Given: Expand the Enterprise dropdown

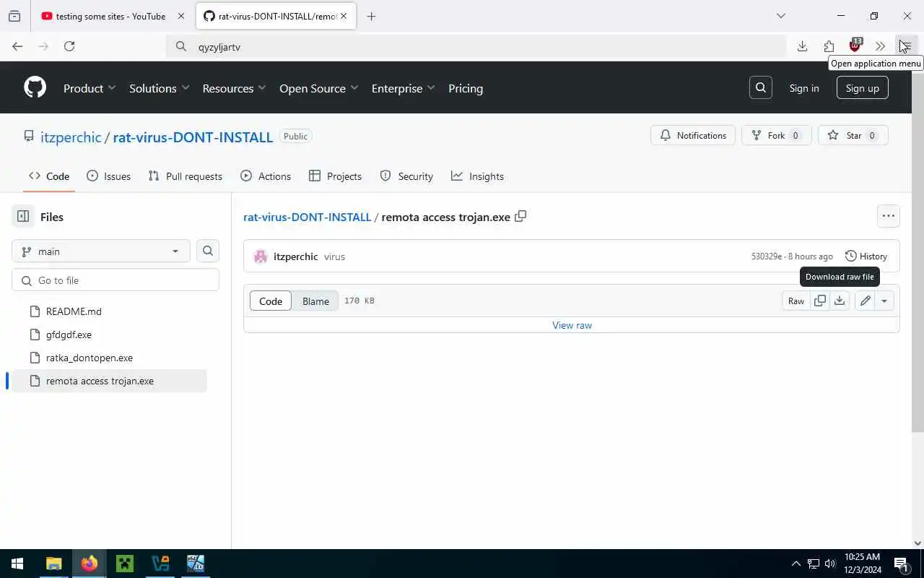Looking at the screenshot, I should (403, 88).
